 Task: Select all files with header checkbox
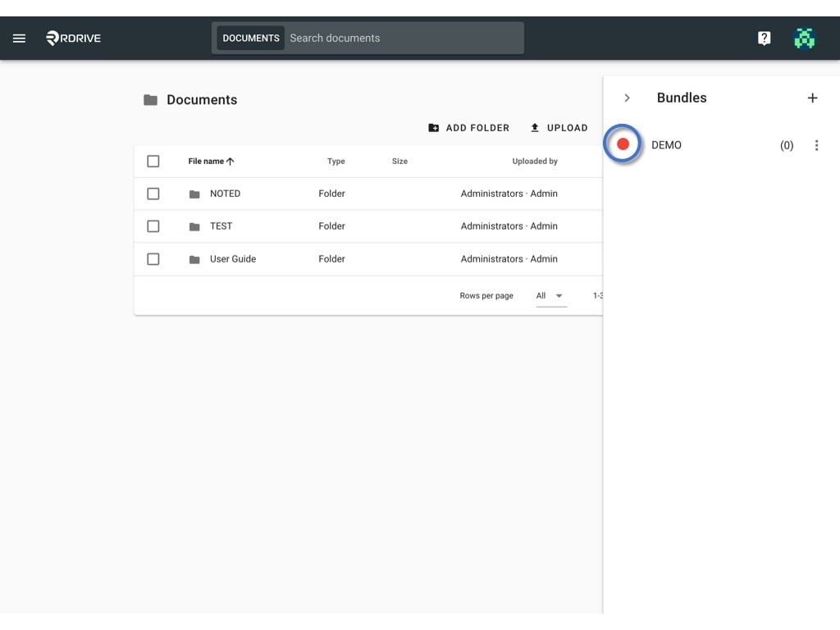tap(153, 162)
